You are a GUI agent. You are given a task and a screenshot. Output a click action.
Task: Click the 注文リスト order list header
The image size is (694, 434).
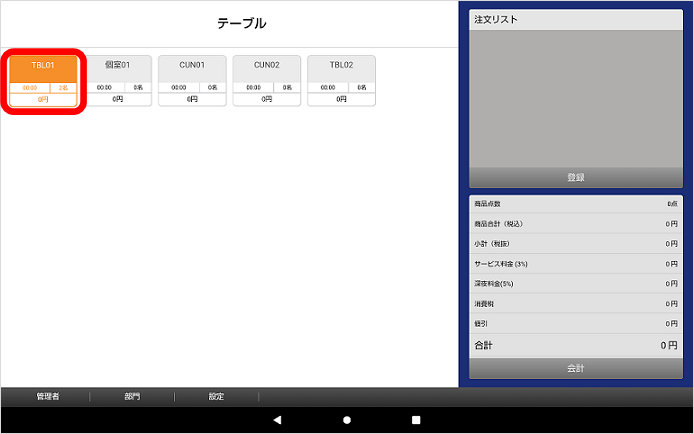point(575,20)
